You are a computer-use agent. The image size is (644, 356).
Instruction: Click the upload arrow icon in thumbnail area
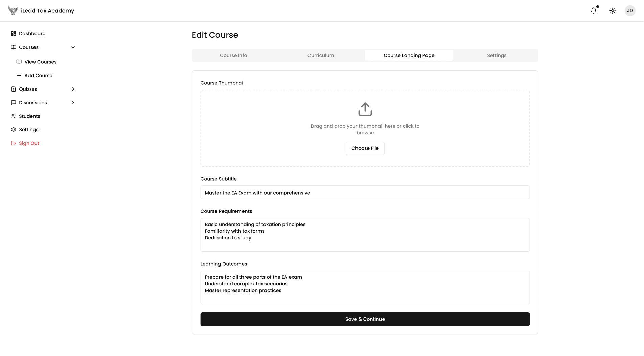point(365,109)
